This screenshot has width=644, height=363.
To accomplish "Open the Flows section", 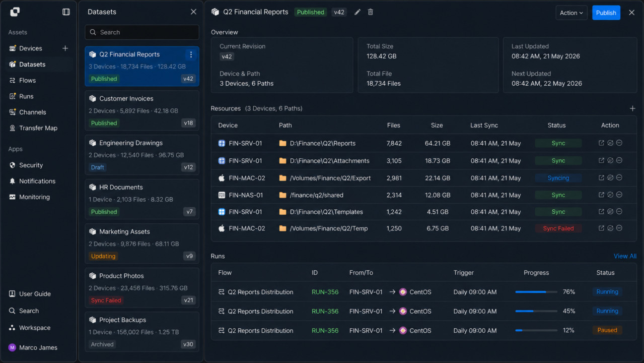I will [x=28, y=80].
